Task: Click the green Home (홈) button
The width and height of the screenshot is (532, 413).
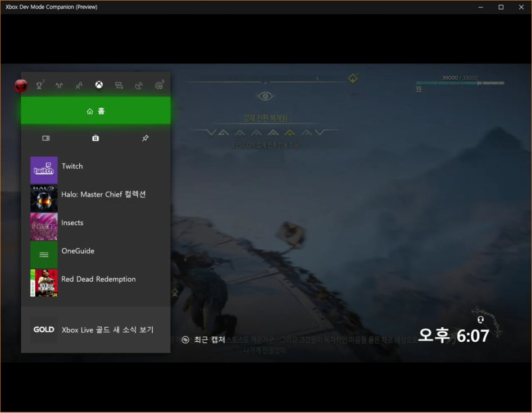Action: (96, 111)
